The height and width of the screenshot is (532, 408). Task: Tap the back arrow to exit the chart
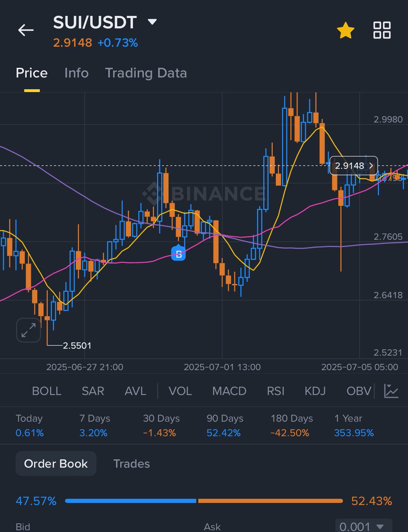26,30
